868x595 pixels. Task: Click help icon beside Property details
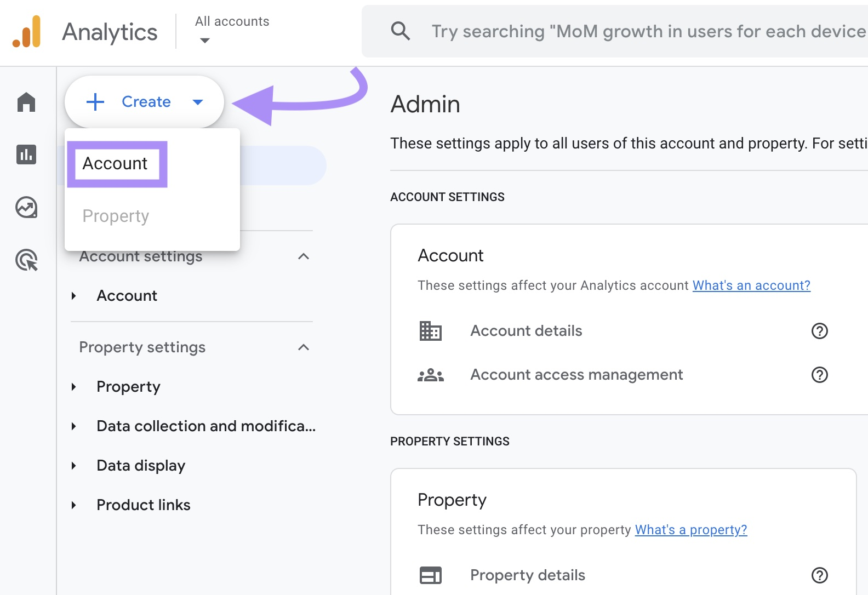[x=819, y=575]
